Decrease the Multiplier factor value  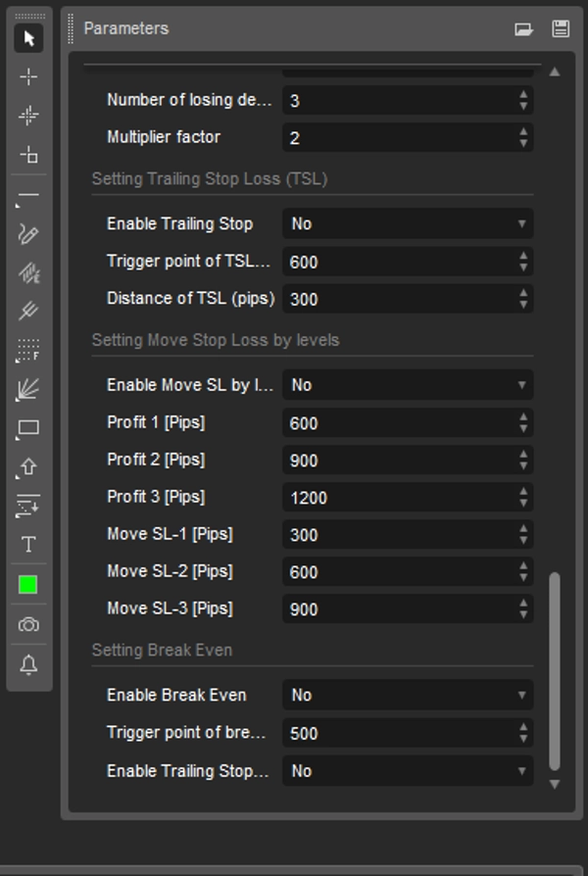coord(523,144)
